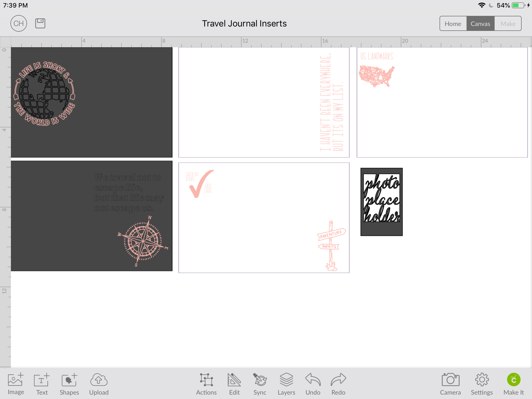
Task: Select the photo place holder design
Action: (x=381, y=202)
